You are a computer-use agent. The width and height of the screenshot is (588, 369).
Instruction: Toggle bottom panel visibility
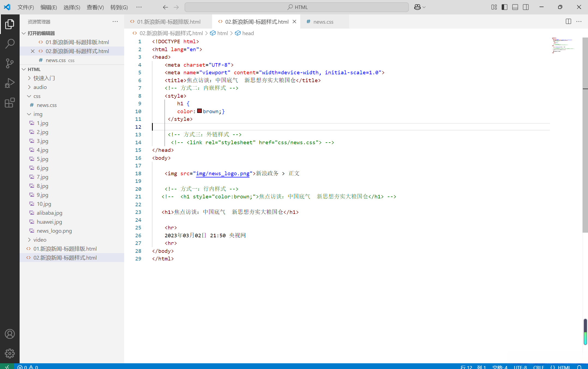pyautogui.click(x=515, y=7)
